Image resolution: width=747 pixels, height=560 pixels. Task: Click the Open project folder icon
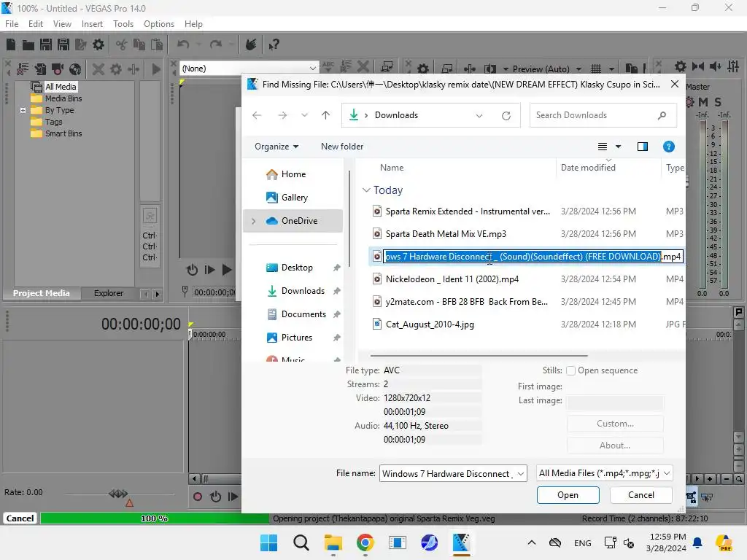point(28,44)
